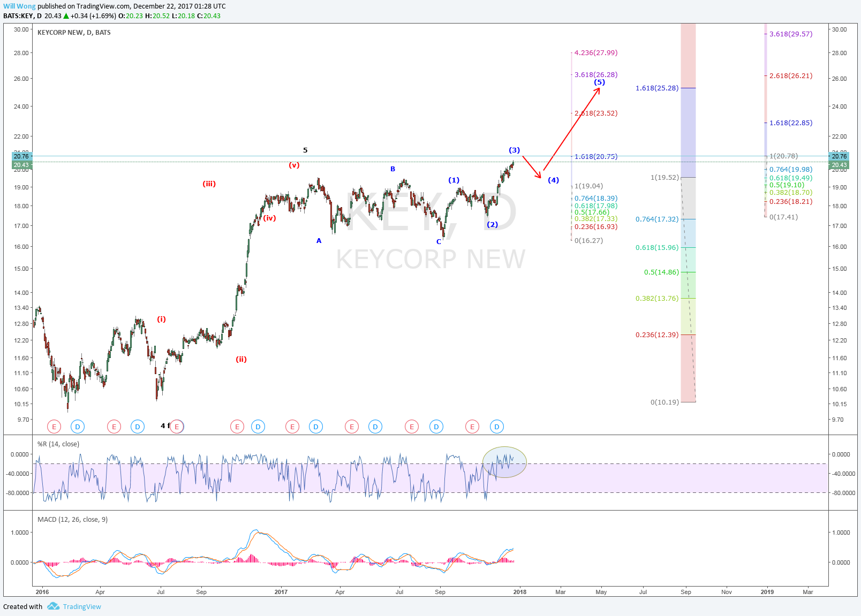Screen dimensions: 861x616
Task: Click the 0.236(12.39) retracement label
Action: [657, 334]
